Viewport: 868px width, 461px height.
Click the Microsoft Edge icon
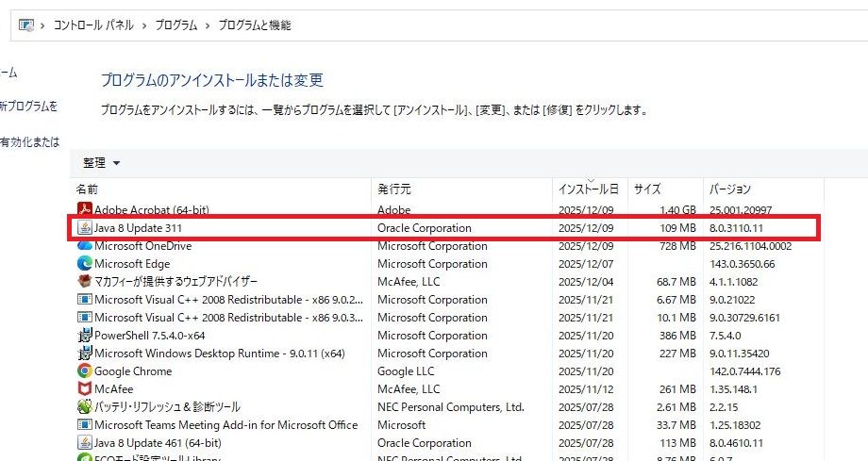coord(84,264)
